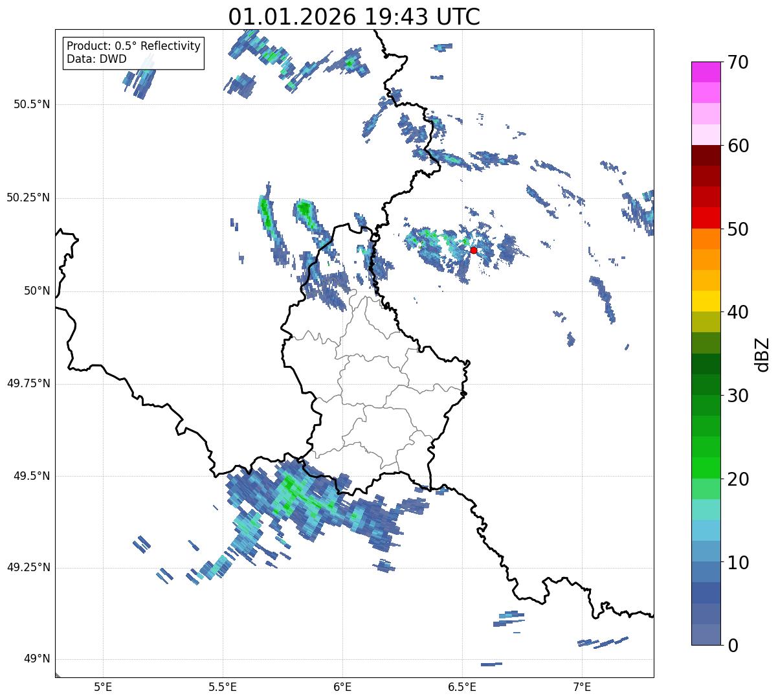The image size is (778, 700).
Task: Click the dBZ colorbar axis label
Action: point(762,354)
